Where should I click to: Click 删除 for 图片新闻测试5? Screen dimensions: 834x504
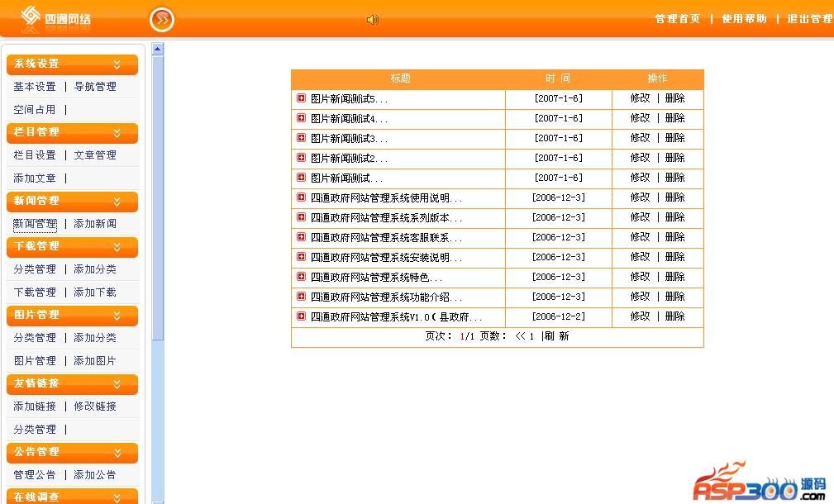pos(675,97)
